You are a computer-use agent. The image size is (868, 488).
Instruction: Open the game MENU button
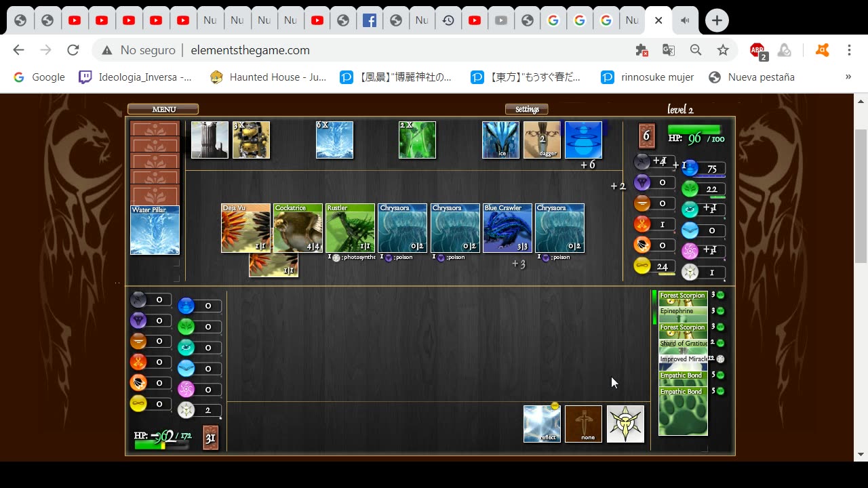click(x=163, y=109)
